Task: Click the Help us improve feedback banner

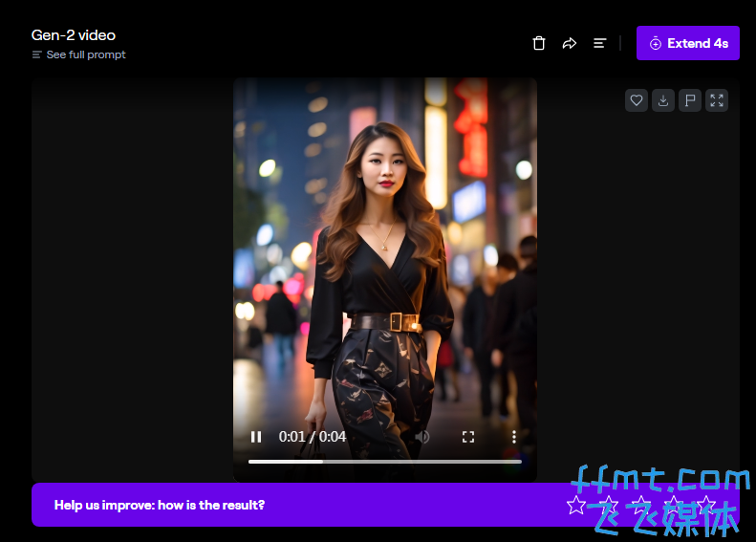Action: (385, 505)
